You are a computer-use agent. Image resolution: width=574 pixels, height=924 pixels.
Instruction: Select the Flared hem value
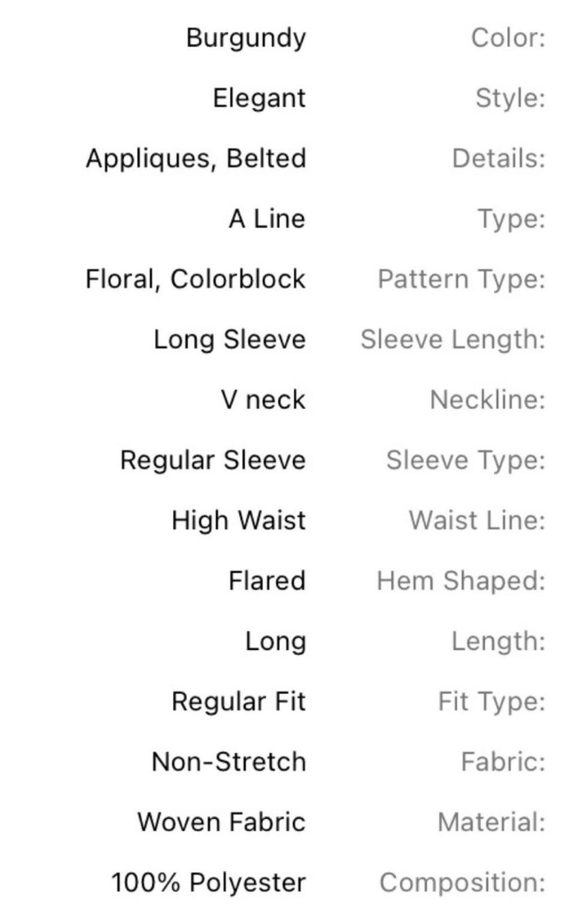[267, 581]
